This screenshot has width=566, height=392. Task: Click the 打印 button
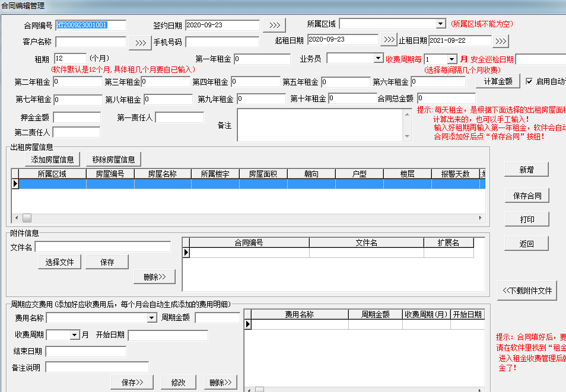[x=527, y=219]
